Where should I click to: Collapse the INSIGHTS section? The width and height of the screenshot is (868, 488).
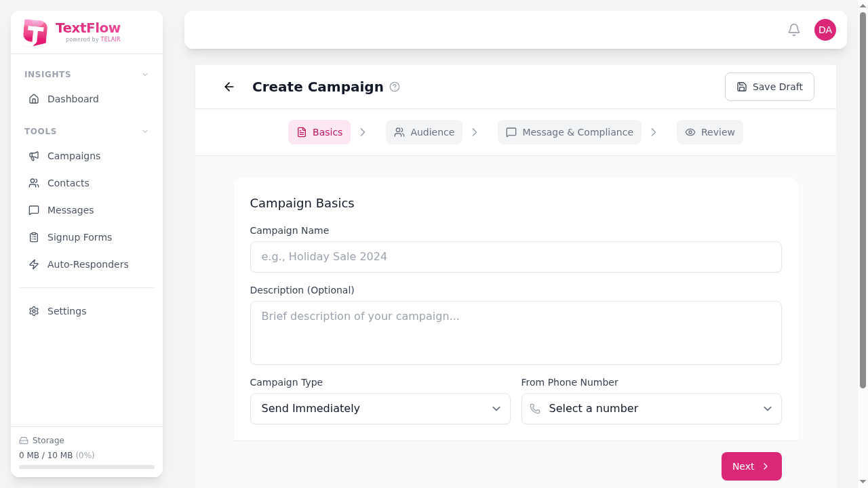click(144, 75)
